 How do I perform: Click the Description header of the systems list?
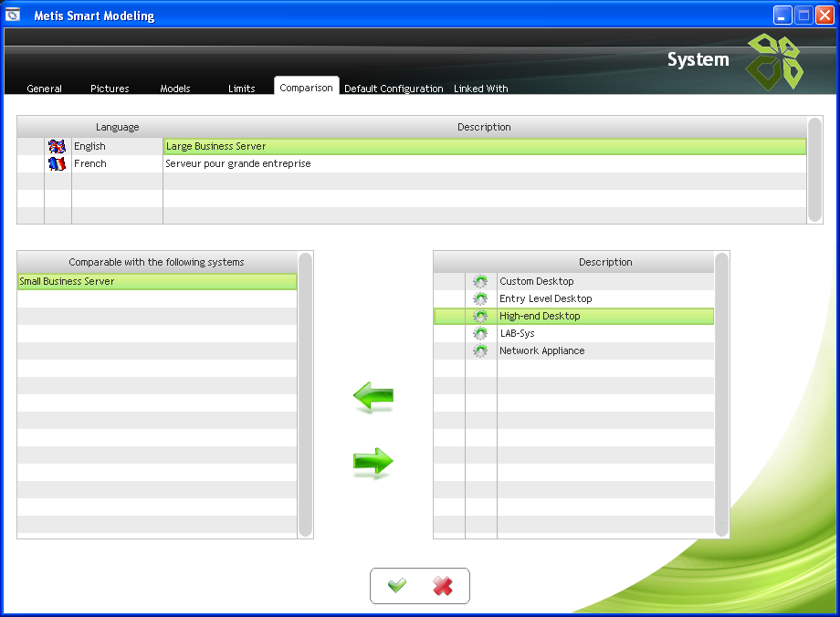[605, 262]
